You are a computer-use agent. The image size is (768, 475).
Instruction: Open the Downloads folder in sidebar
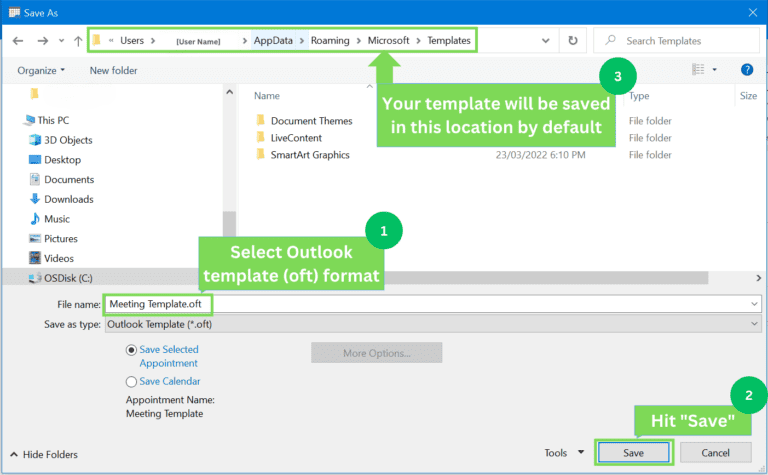coord(68,199)
